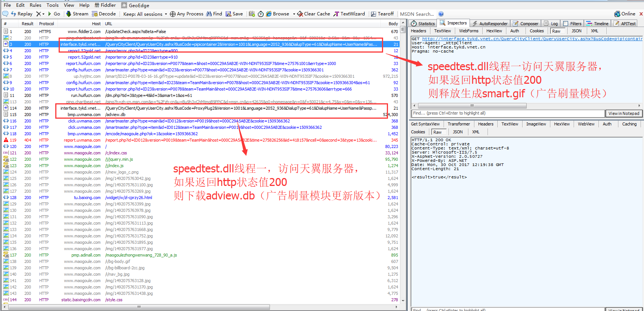
Task: Click the comment bubble toolbar icon
Action: [5, 14]
